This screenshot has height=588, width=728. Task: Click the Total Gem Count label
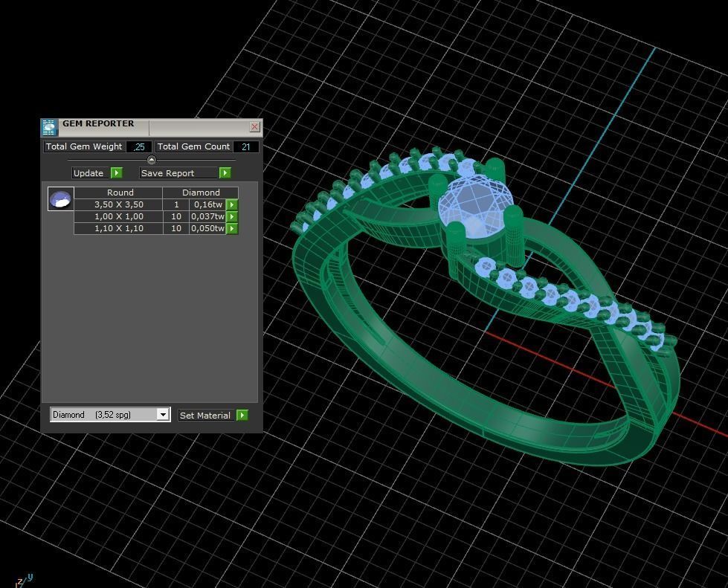[x=193, y=146]
